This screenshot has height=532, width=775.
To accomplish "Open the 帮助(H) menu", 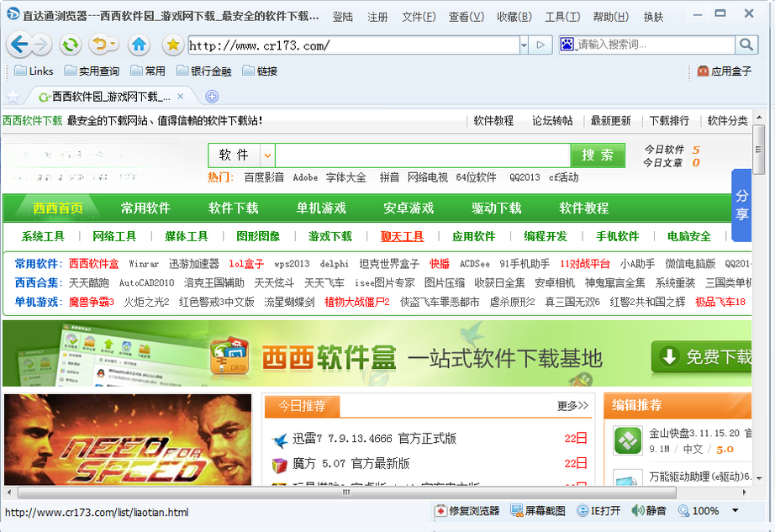I will (x=611, y=18).
